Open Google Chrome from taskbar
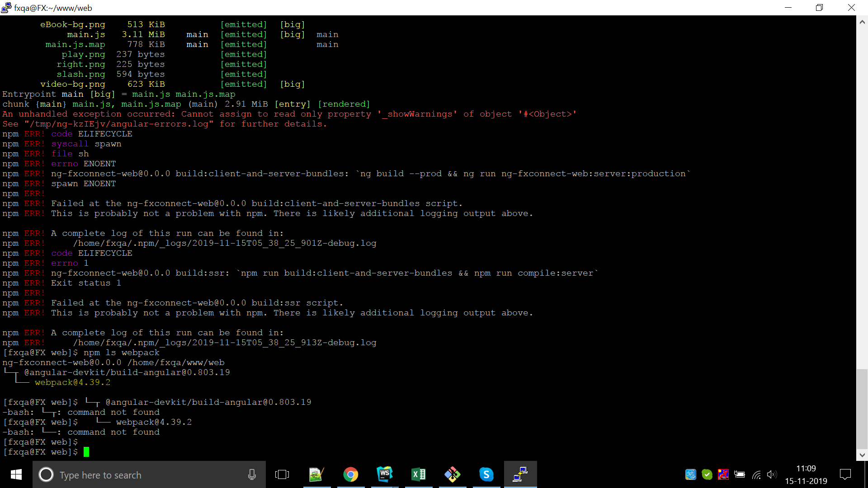The height and width of the screenshot is (488, 868). pyautogui.click(x=350, y=474)
